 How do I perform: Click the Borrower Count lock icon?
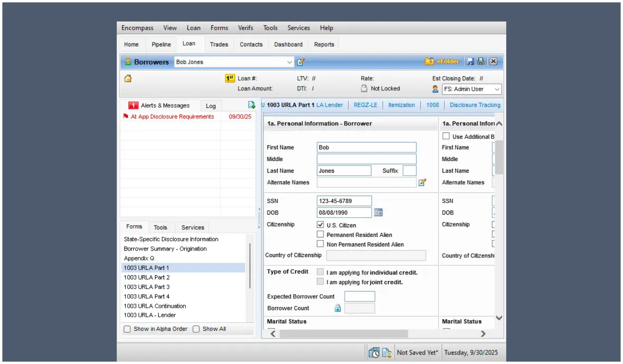coord(338,308)
